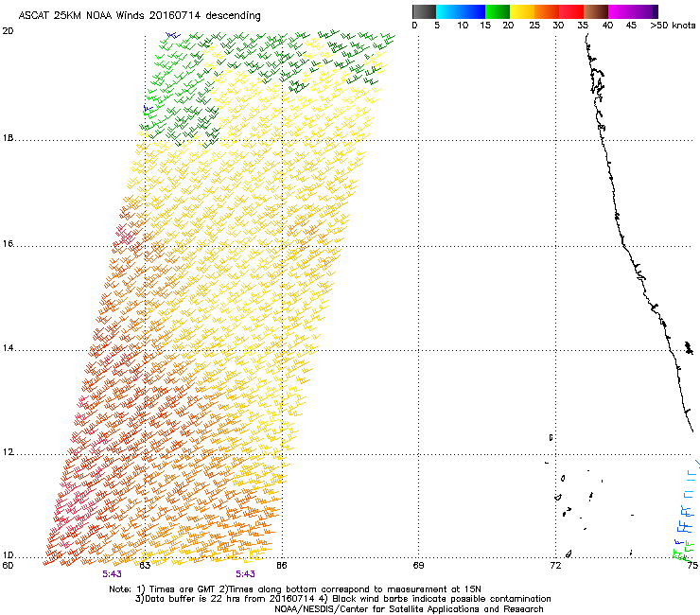Viewport: 700px width, 615px height.
Task: Click the '40' tick label in the color legend
Action: [x=607, y=26]
